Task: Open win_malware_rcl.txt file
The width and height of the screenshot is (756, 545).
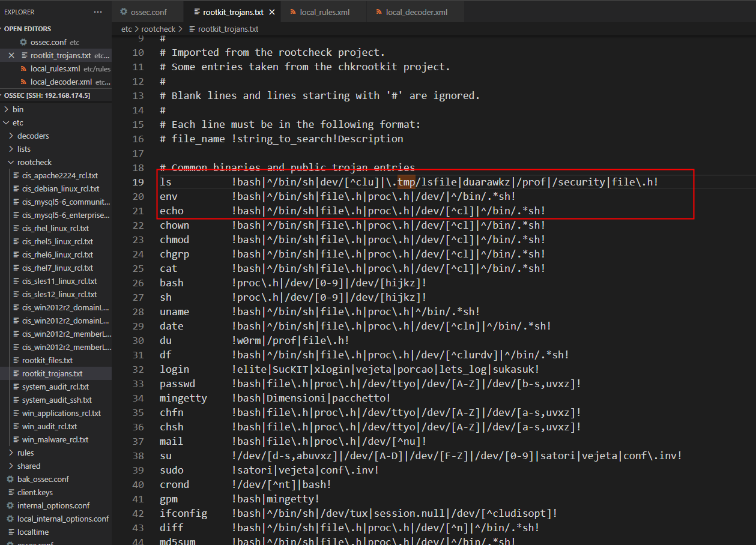Action: pyautogui.click(x=55, y=439)
